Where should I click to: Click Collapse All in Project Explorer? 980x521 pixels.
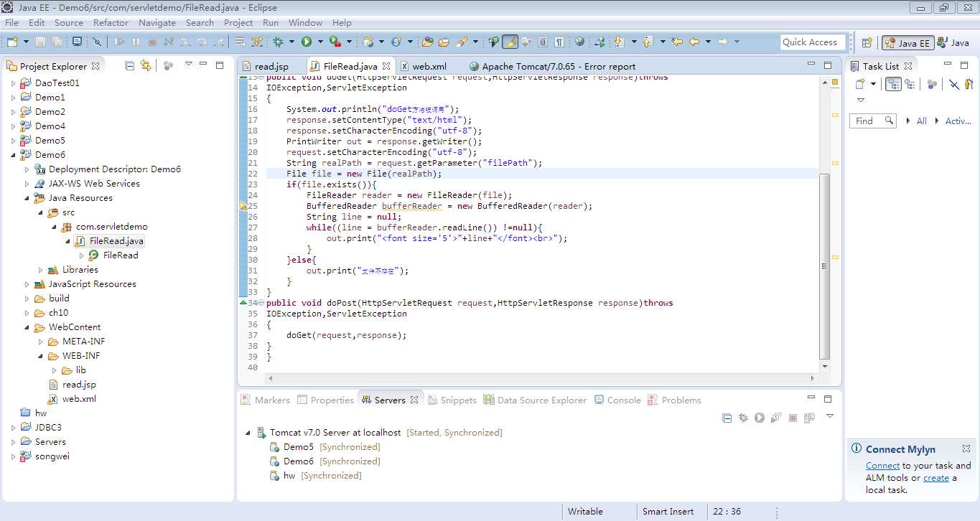click(130, 65)
